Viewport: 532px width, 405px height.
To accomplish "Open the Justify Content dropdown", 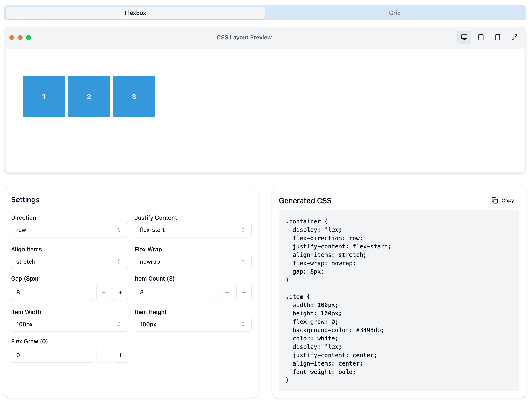I will (x=193, y=230).
